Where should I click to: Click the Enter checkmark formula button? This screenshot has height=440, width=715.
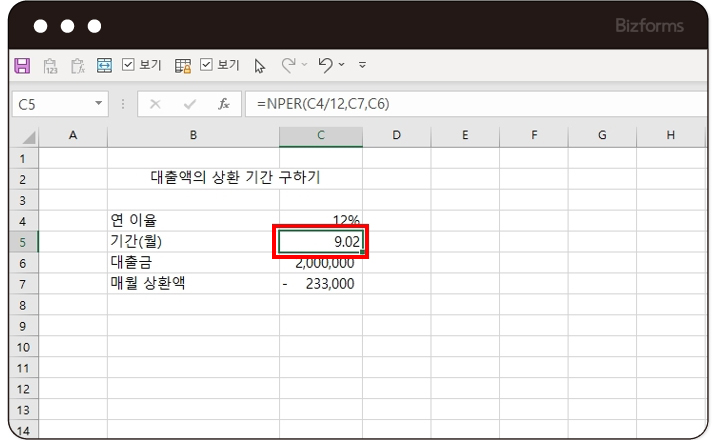pyautogui.click(x=189, y=104)
